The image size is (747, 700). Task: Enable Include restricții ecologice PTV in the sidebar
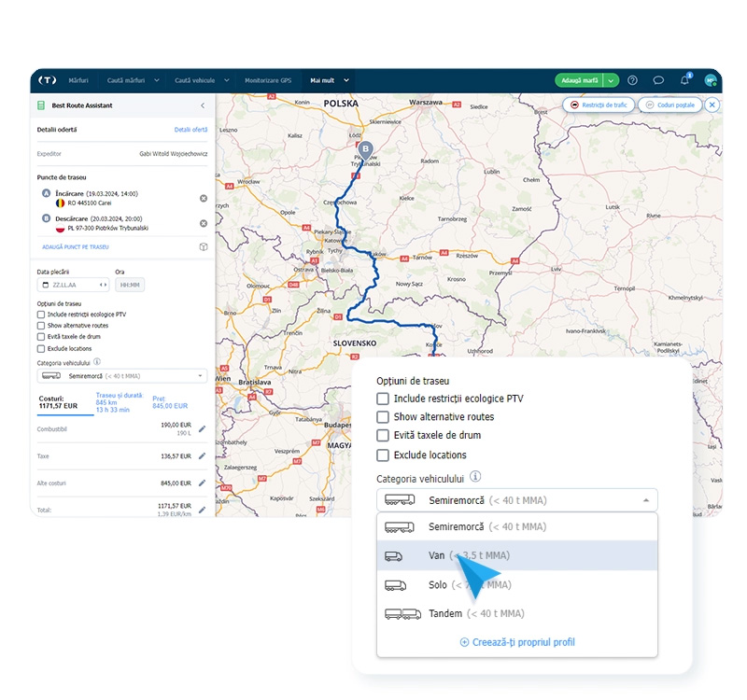(x=41, y=315)
